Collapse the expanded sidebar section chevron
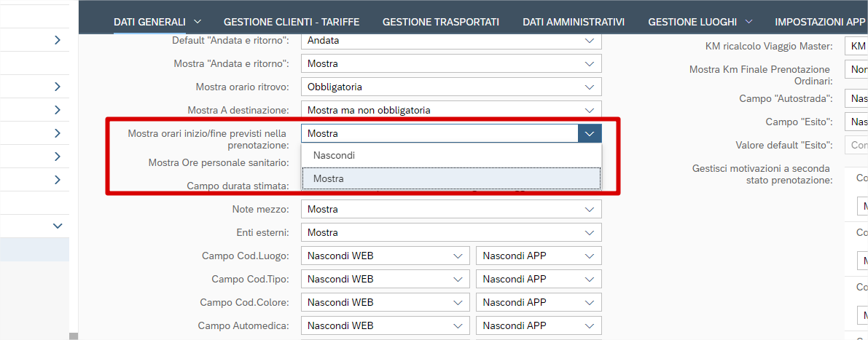 (58, 226)
